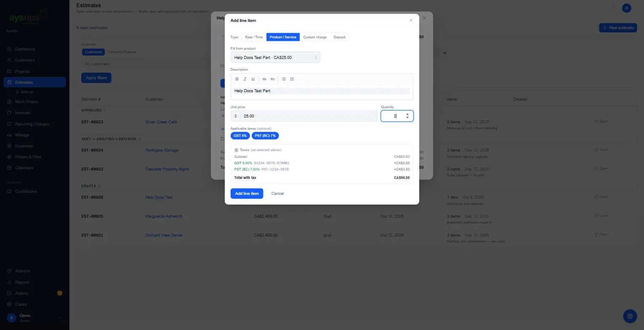
Task: Click Apply filters on Estimates page
Action: pos(96,78)
